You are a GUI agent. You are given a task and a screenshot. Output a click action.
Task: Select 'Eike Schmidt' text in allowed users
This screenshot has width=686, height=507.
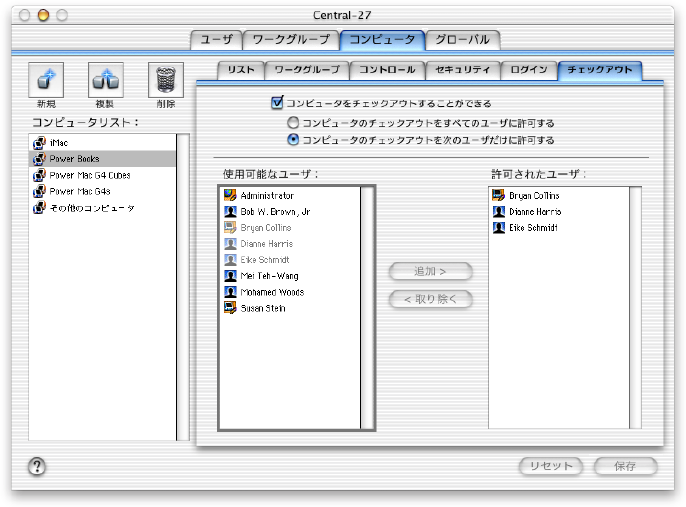point(533,228)
